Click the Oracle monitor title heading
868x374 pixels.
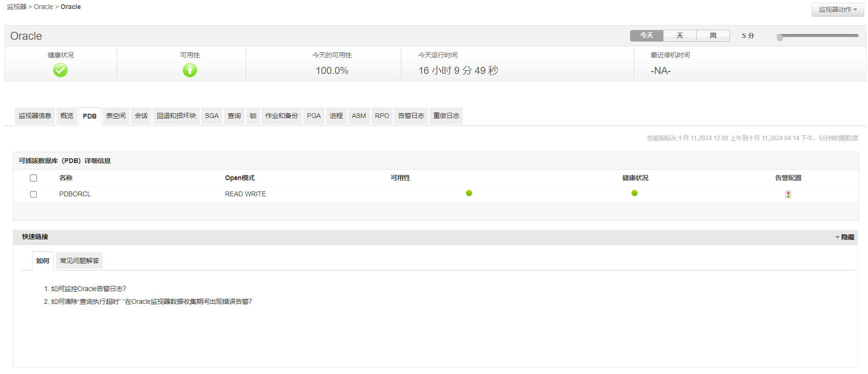(x=26, y=36)
